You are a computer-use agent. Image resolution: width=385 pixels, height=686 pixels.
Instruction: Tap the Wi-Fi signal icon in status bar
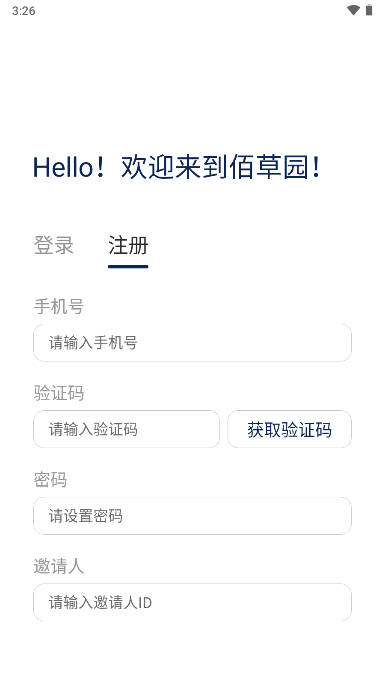(x=353, y=10)
